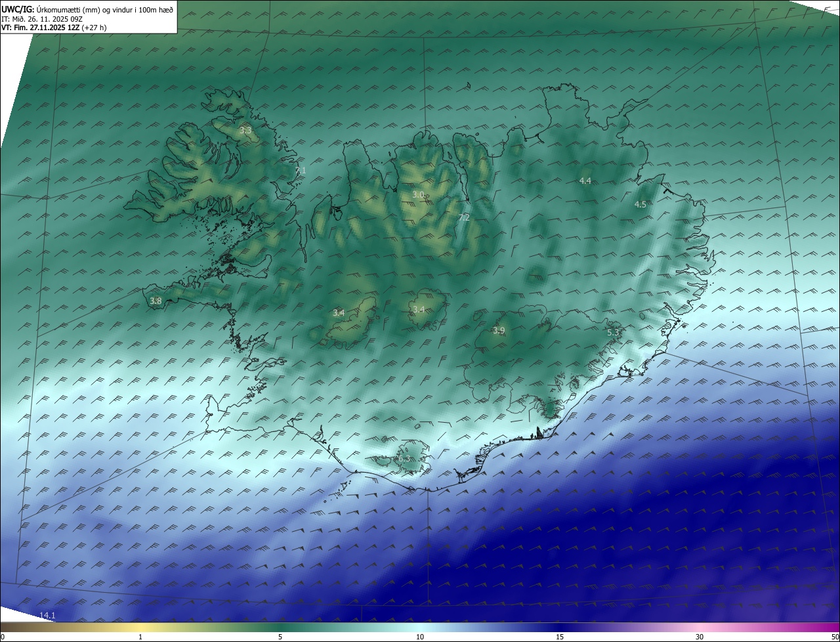
Task: Click the 1 tick on the color scale
Action: click(140, 637)
